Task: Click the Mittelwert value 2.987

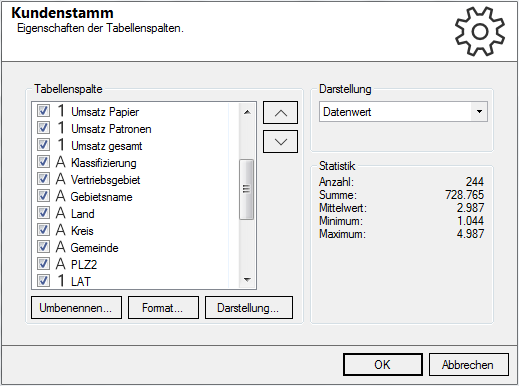Action: pyautogui.click(x=470, y=208)
